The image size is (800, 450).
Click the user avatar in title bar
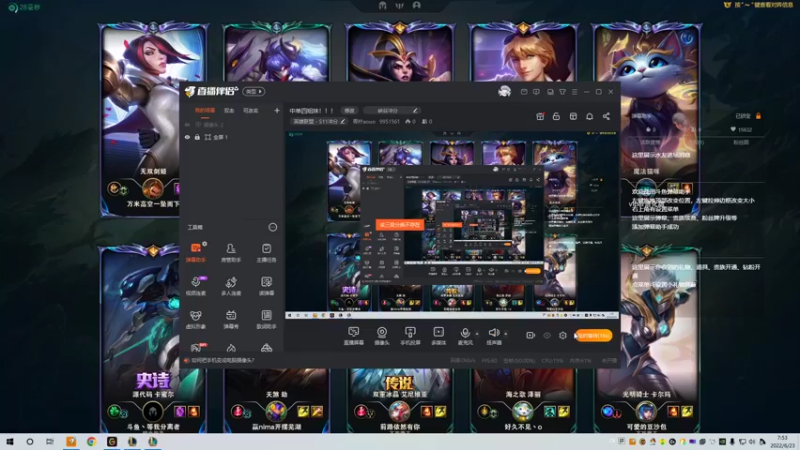coord(505,91)
